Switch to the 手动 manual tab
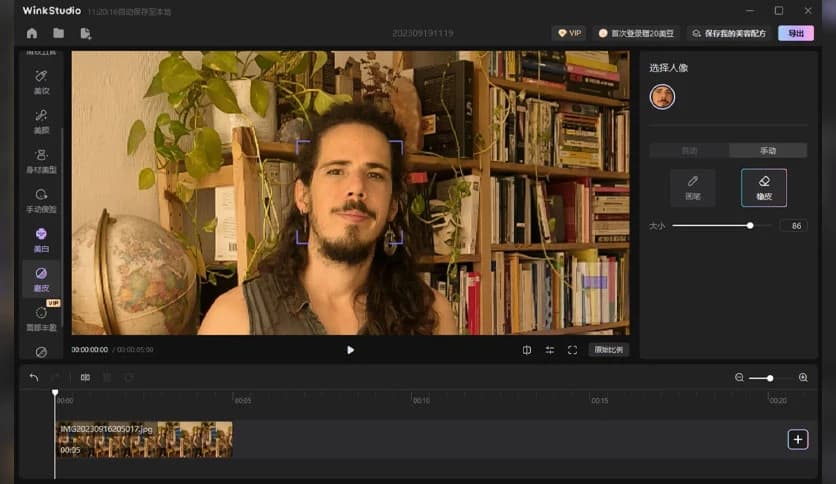836x484 pixels. pos(768,151)
